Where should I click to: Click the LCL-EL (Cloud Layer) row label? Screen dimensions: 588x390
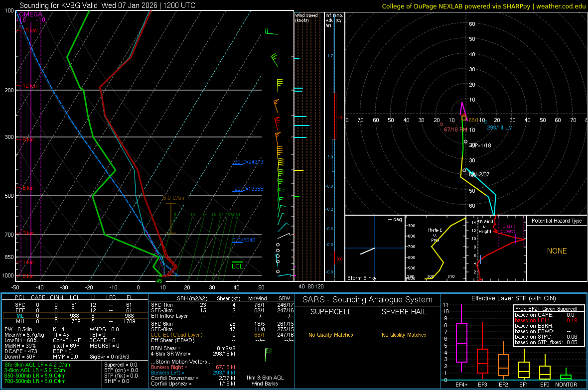176,335
